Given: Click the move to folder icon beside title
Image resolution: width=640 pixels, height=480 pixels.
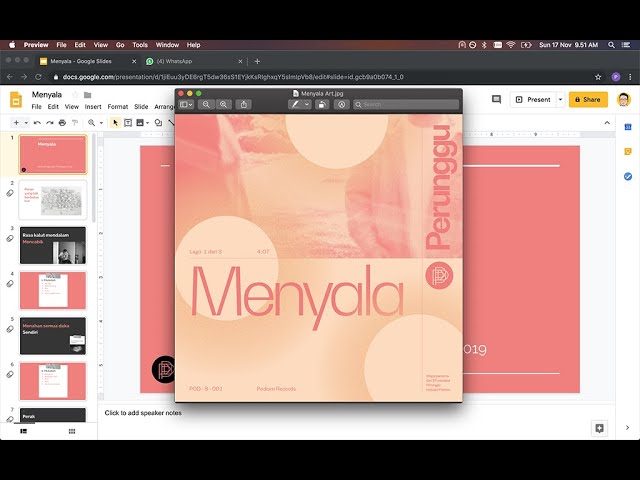Looking at the screenshot, I should [x=87, y=95].
